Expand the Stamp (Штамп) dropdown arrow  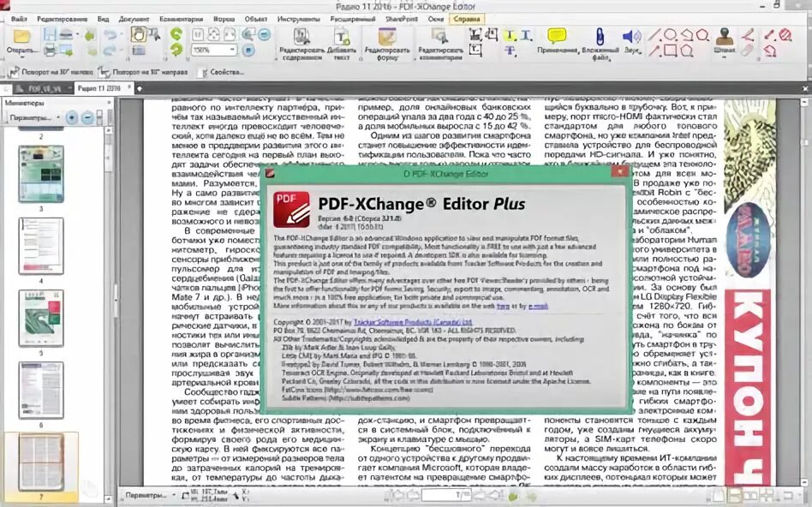click(725, 57)
